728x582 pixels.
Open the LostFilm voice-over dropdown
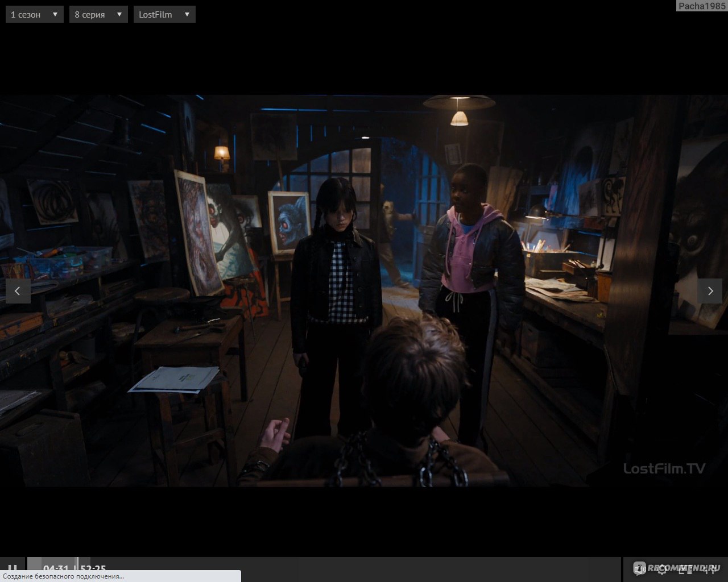164,14
